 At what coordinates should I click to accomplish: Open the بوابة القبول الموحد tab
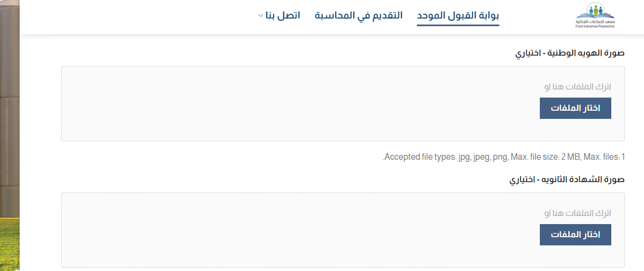pos(458,15)
